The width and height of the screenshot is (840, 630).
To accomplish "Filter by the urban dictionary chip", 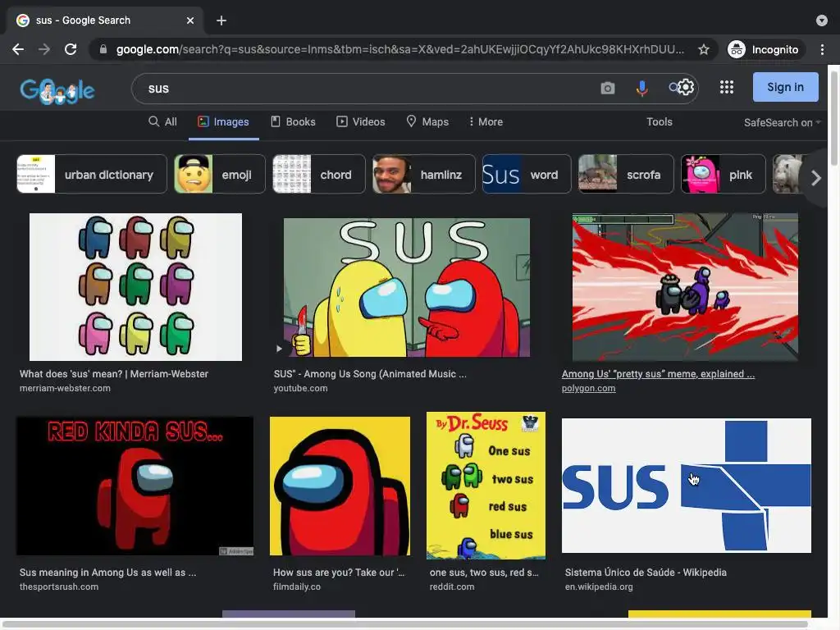I will click(92, 174).
